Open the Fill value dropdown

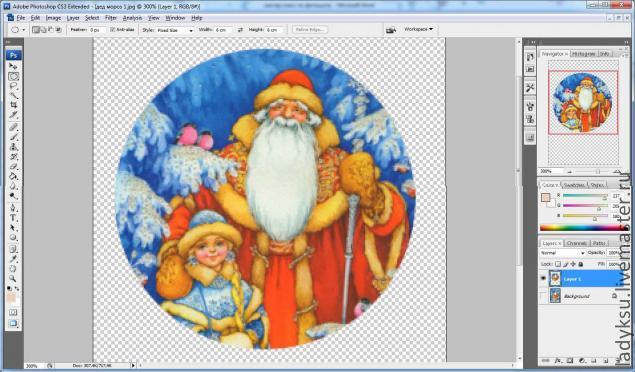(614, 264)
